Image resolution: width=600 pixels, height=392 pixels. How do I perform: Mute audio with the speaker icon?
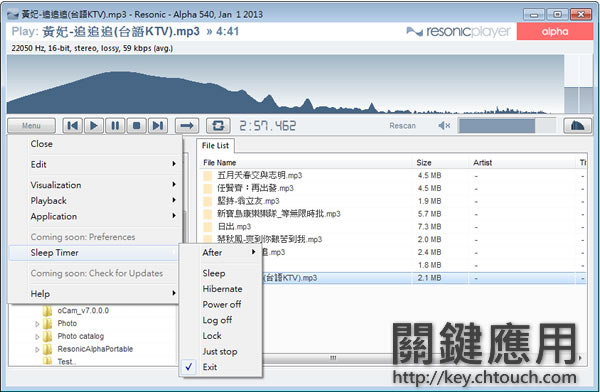(x=444, y=126)
